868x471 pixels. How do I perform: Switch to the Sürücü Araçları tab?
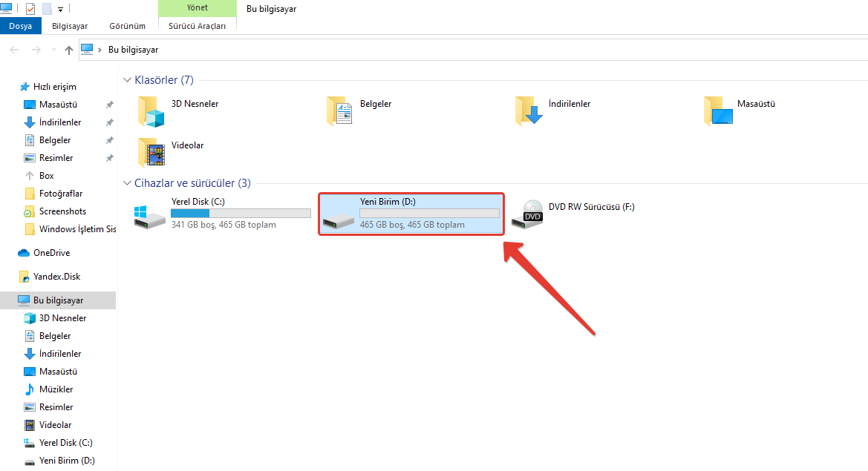click(197, 26)
